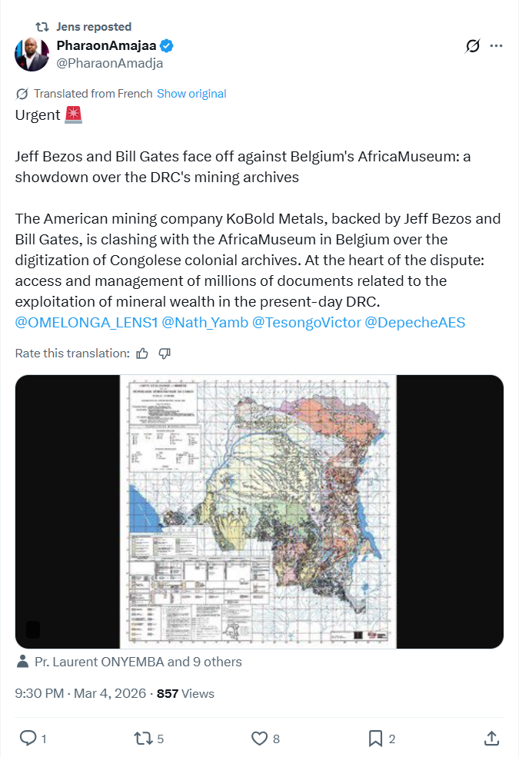
Task: Click the Show original link
Action: coord(191,94)
